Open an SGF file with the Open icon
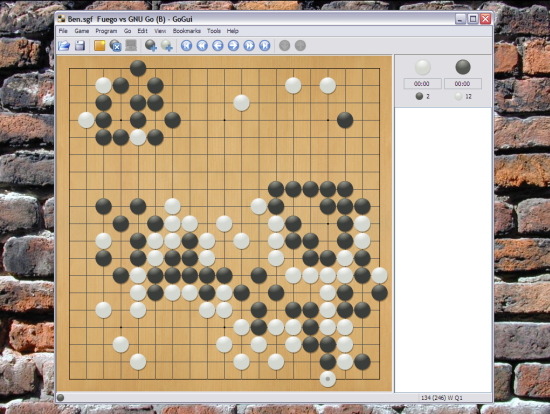Viewport: 550px width, 414px height. (x=64, y=46)
